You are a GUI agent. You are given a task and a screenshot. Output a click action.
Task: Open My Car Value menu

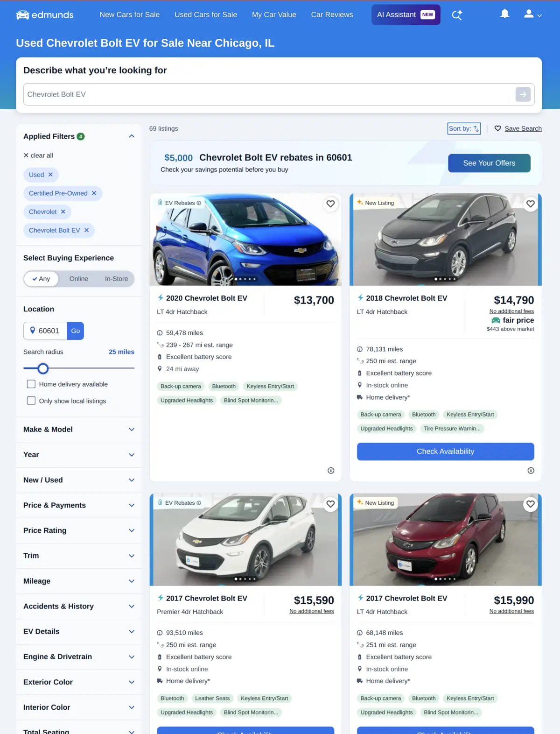coord(274,15)
